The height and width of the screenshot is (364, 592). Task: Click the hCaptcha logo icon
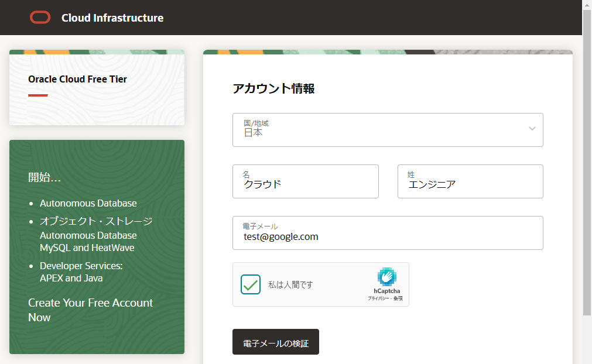pos(386,277)
